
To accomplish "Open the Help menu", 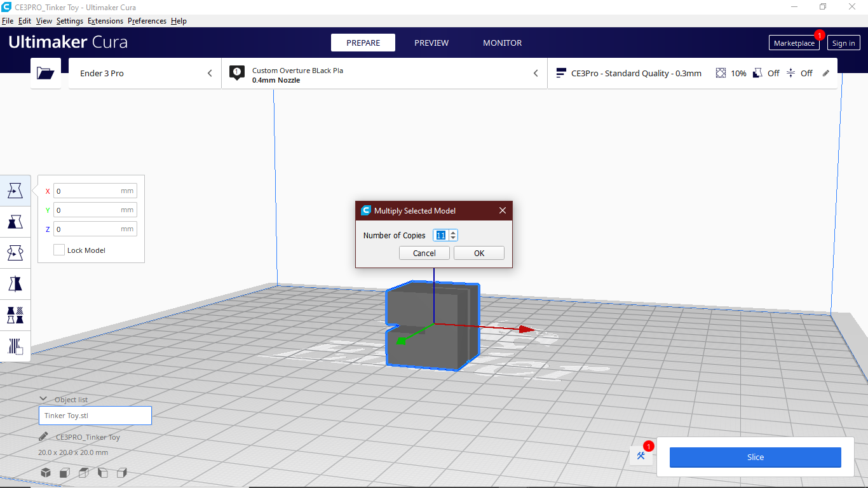I will point(179,21).
